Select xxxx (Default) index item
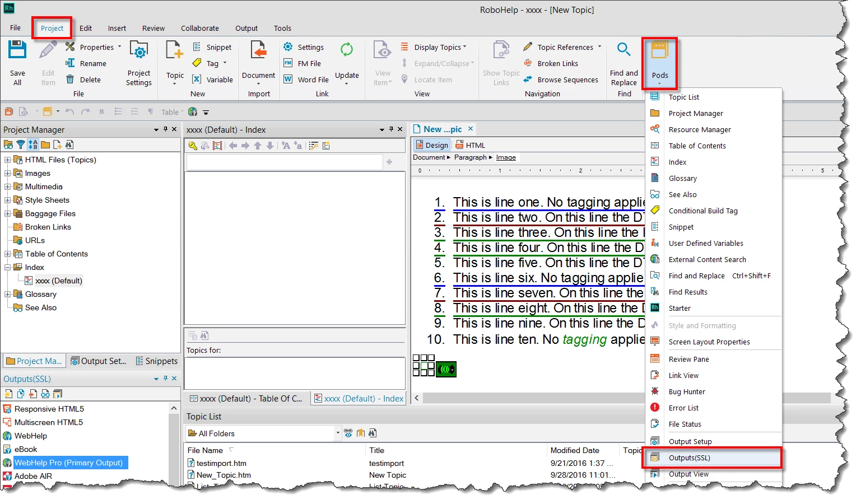This screenshot has height=504, width=861. pyautogui.click(x=58, y=281)
